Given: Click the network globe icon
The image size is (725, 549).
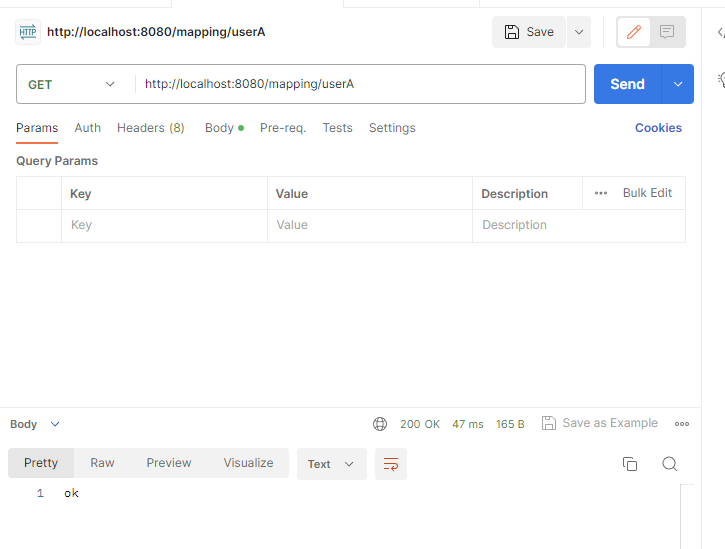Looking at the screenshot, I should [380, 424].
